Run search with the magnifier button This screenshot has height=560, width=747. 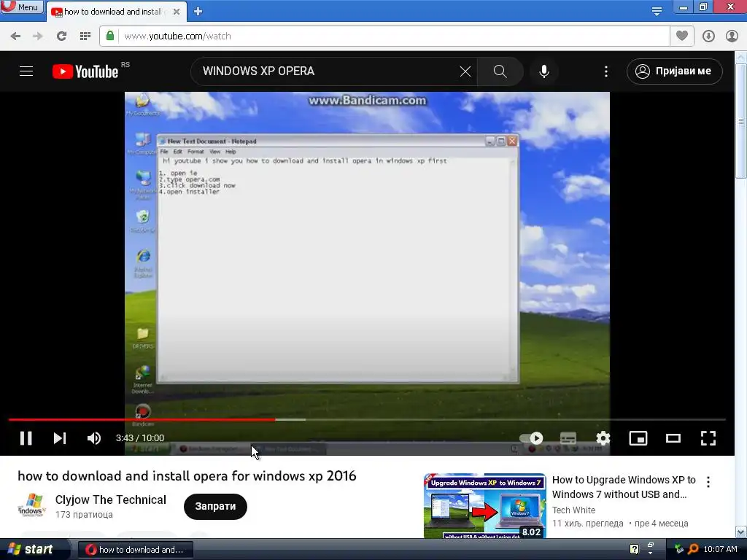[x=500, y=71]
